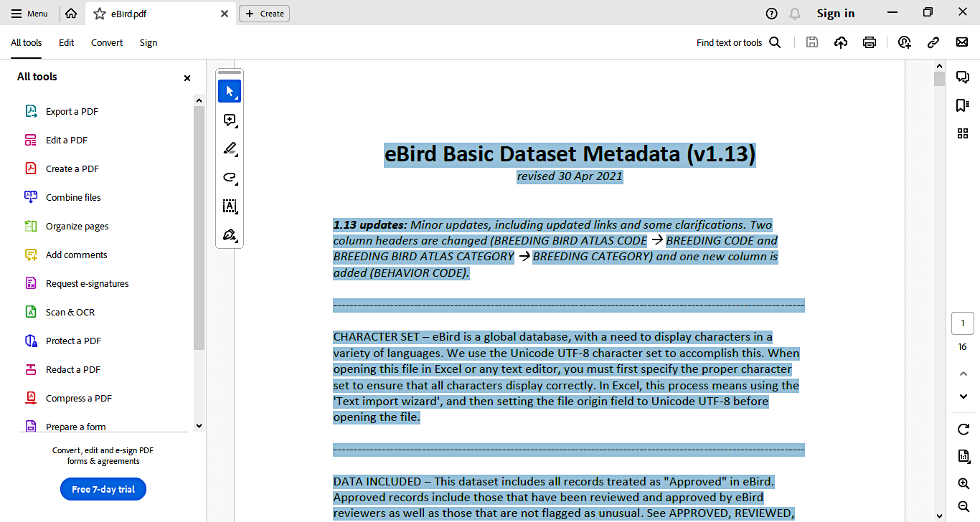The height and width of the screenshot is (522, 980).
Task: Open the Bookmarks panel icon
Action: 963,105
